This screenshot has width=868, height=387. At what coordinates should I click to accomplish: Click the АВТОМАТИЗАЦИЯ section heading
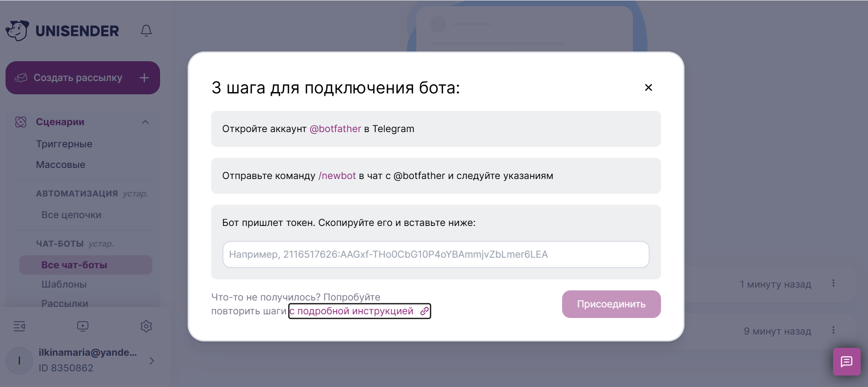77,194
